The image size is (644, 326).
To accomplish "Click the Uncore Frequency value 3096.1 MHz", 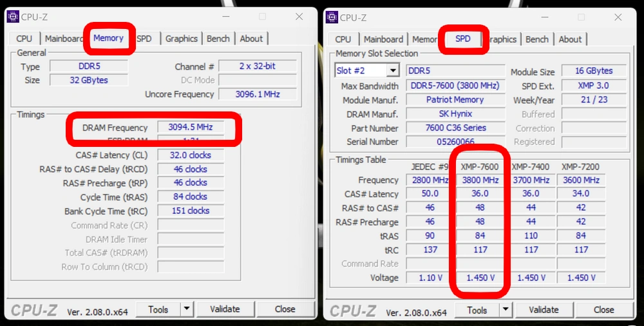I will 258,94.
